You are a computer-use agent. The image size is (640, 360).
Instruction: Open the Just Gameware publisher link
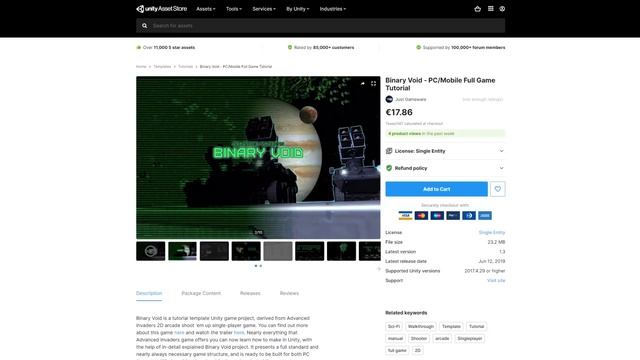(411, 99)
